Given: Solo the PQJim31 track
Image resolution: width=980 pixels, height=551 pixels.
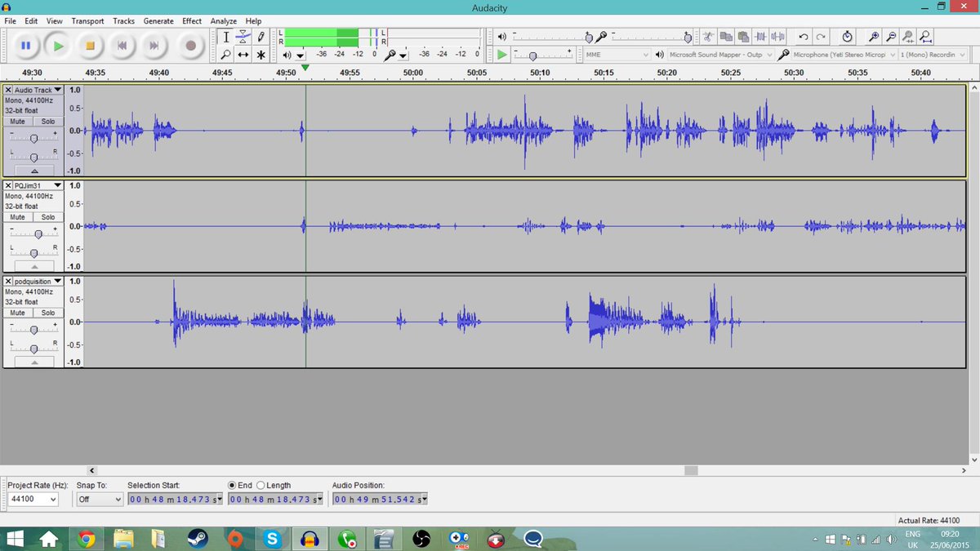Looking at the screenshot, I should click(48, 217).
